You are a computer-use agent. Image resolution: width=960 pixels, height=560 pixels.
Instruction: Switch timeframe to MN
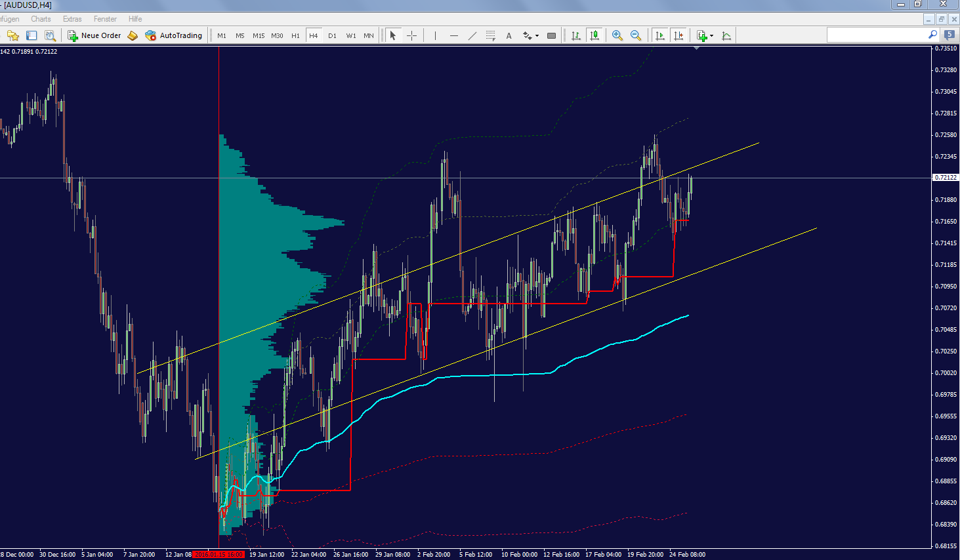(x=369, y=35)
